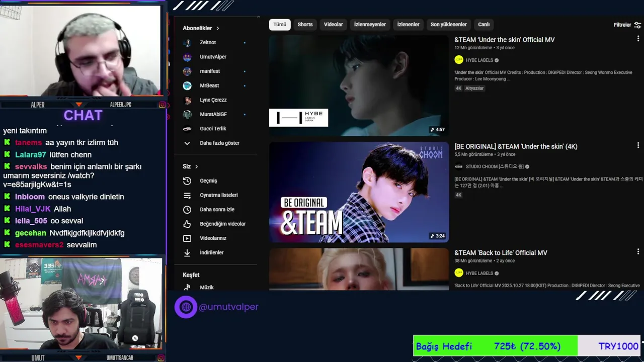Image resolution: width=644 pixels, height=362 pixels.
Task: Click the Videolarınız play icon
Action: tap(187, 238)
